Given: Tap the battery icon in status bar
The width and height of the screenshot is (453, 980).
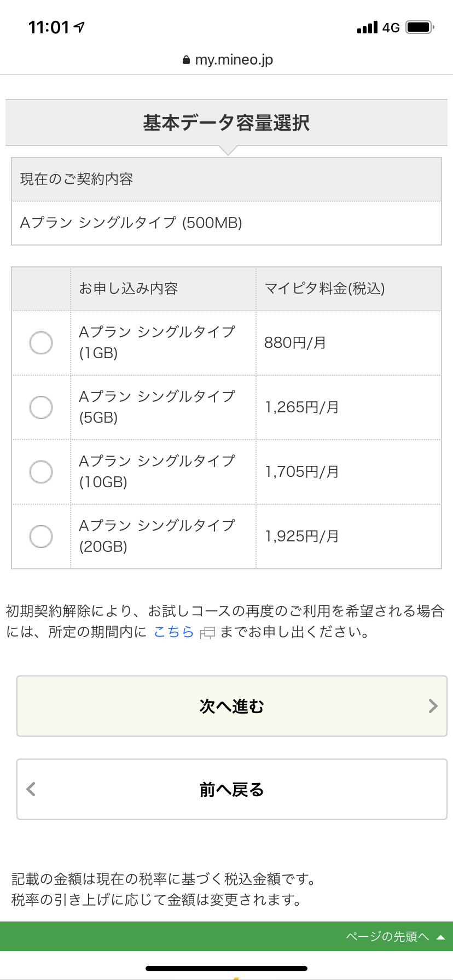Looking at the screenshot, I should (x=420, y=27).
